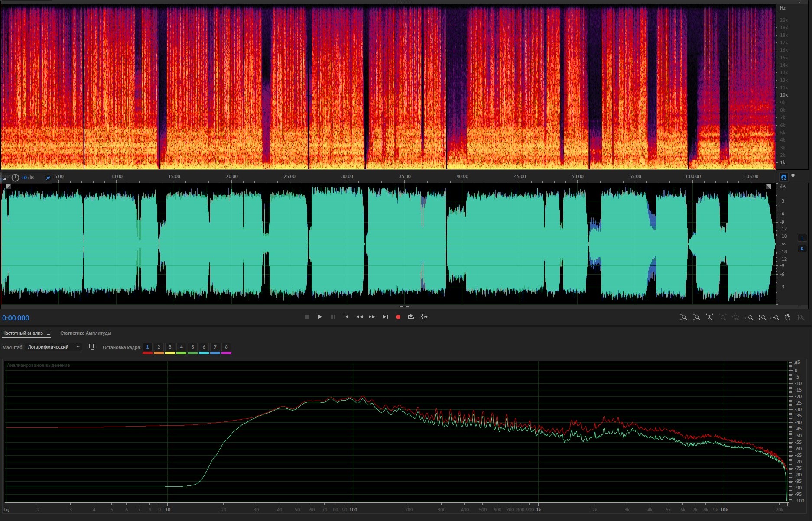Viewport: 812px width, 521px height.
Task: Zoom in on the time axis
Action: pyautogui.click(x=709, y=317)
